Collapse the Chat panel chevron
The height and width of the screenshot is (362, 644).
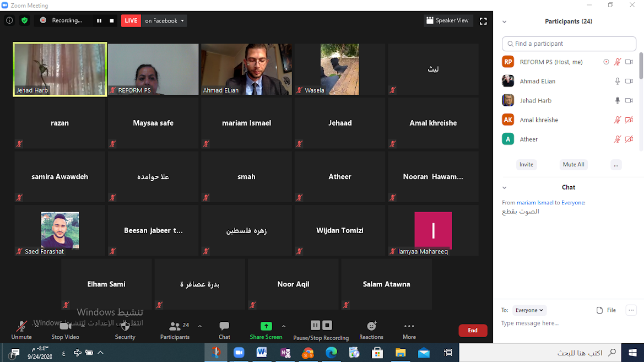click(x=504, y=187)
